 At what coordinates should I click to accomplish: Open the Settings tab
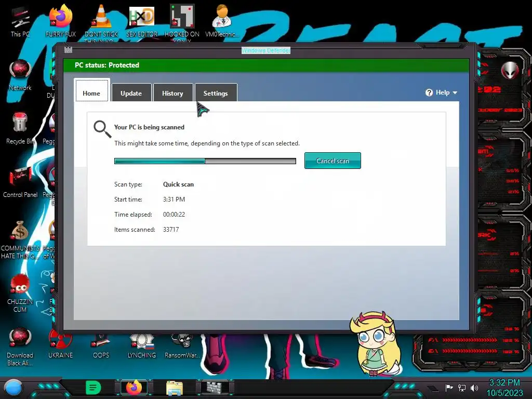(x=216, y=92)
